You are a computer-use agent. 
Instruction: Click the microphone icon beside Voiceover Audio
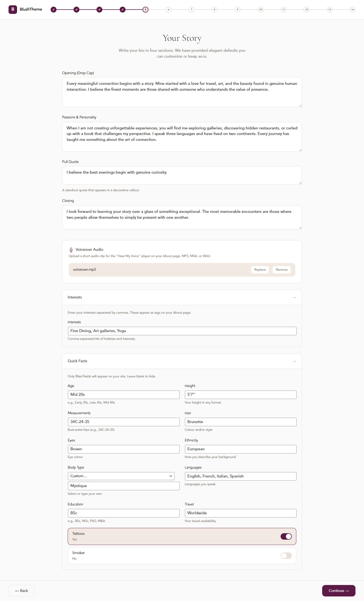71,249
